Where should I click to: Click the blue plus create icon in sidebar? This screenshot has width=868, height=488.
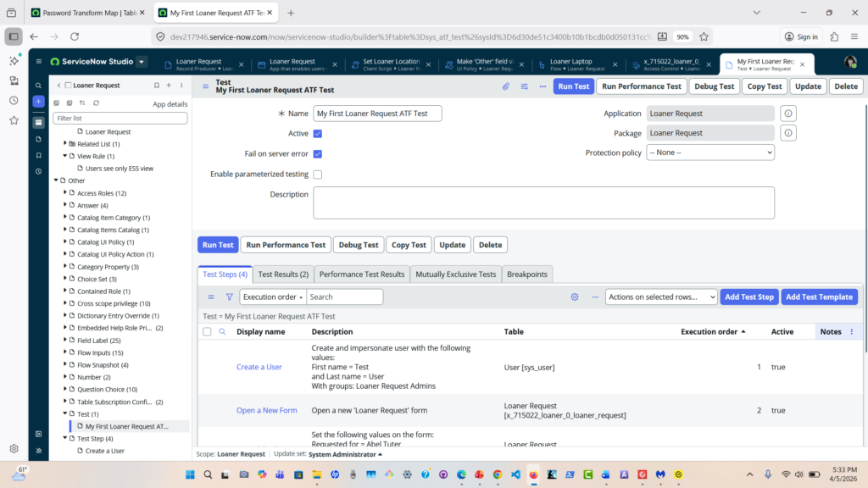[x=38, y=102]
